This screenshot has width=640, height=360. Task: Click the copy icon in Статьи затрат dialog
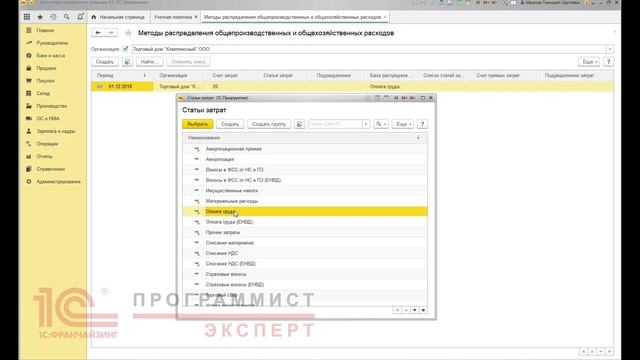tap(299, 124)
